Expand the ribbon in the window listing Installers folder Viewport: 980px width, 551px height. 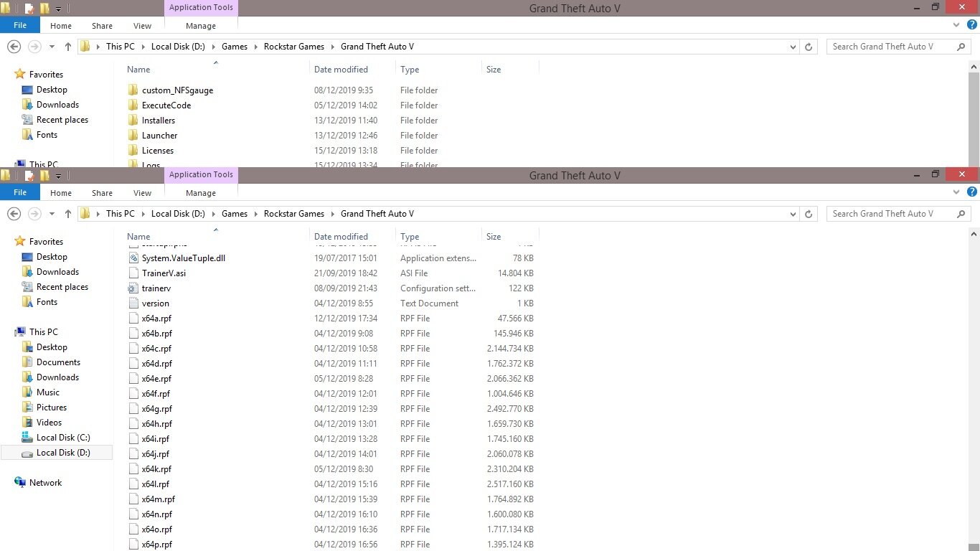coord(957,25)
